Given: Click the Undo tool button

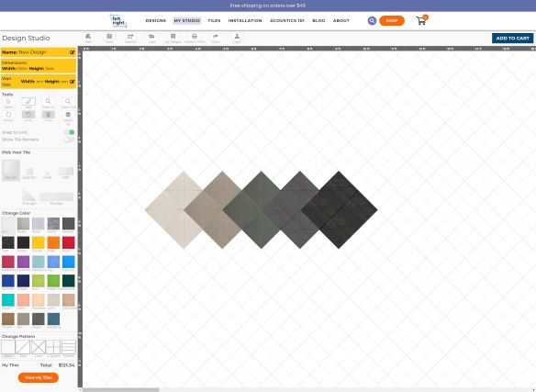Looking at the screenshot, I should 28,115.
